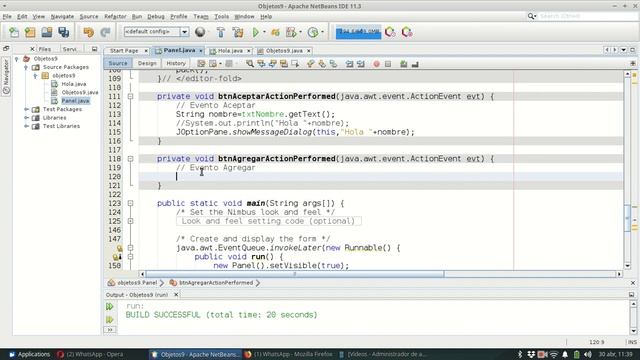Viewport: 640px width, 360px height.
Task: Click the Uncomment code editor icon
Action: pos(415,64)
